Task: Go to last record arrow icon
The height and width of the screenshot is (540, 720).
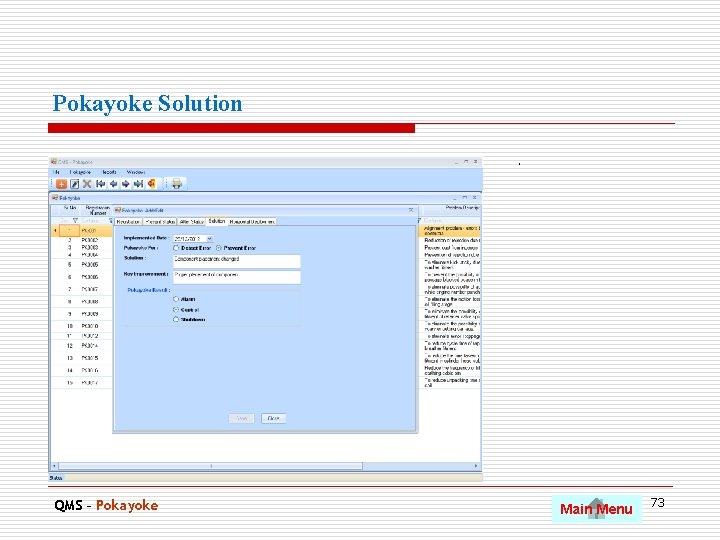Action: pyautogui.click(x=138, y=184)
